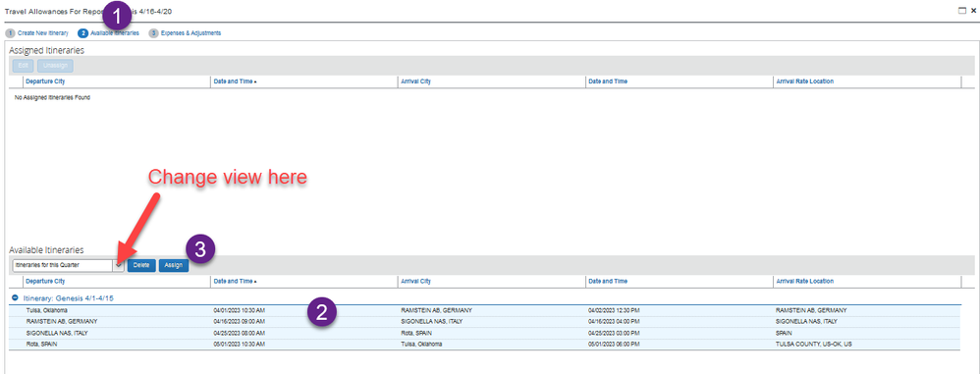Select 04/16/2023 04:00 PM arrival time

[614, 322]
